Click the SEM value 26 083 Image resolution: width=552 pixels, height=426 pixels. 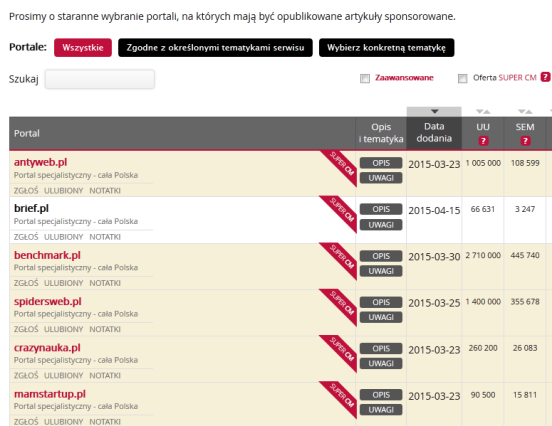(525, 348)
